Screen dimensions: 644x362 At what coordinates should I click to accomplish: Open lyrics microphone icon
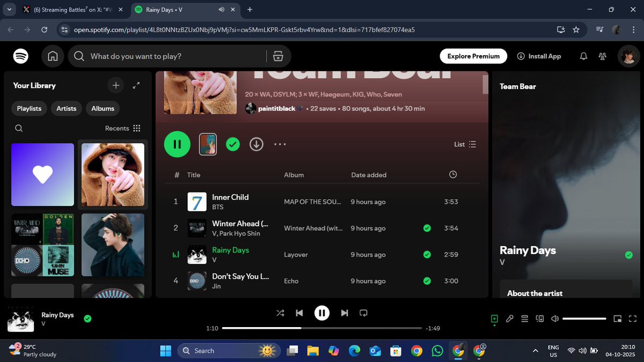pos(510,319)
